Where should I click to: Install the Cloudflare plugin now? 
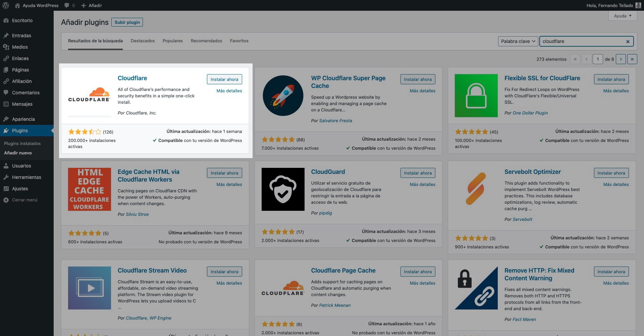tap(224, 80)
